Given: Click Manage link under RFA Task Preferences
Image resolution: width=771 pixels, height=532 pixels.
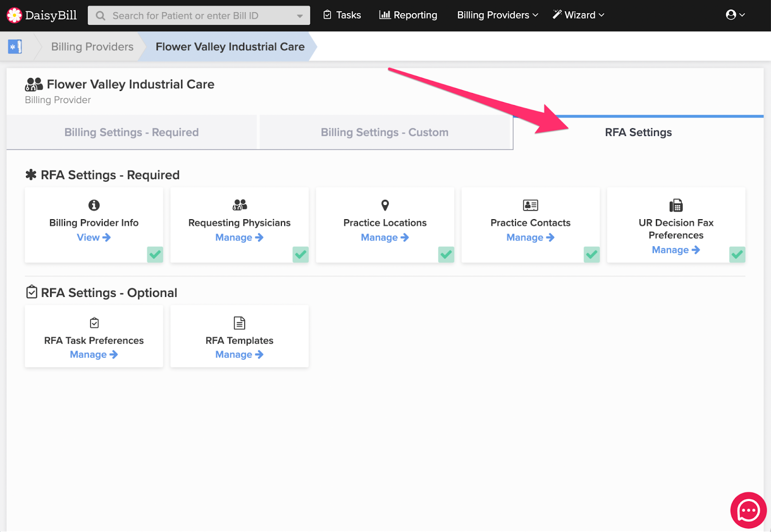Looking at the screenshot, I should click(x=93, y=355).
